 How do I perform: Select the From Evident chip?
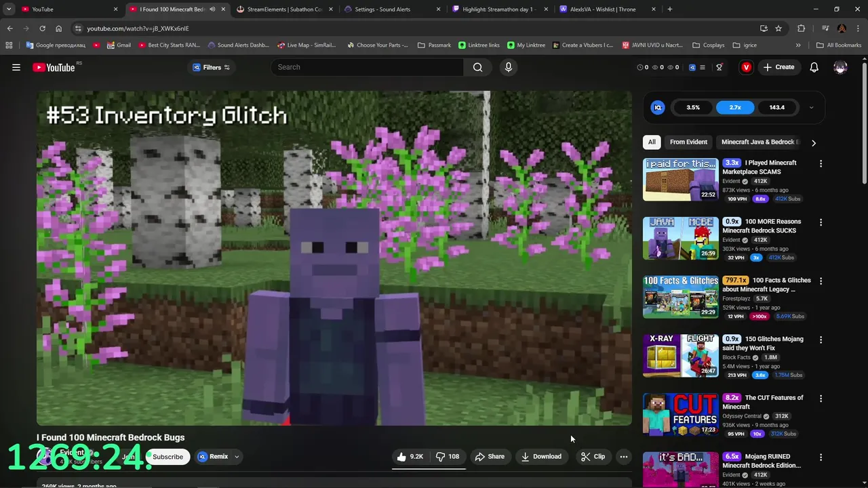coord(688,142)
